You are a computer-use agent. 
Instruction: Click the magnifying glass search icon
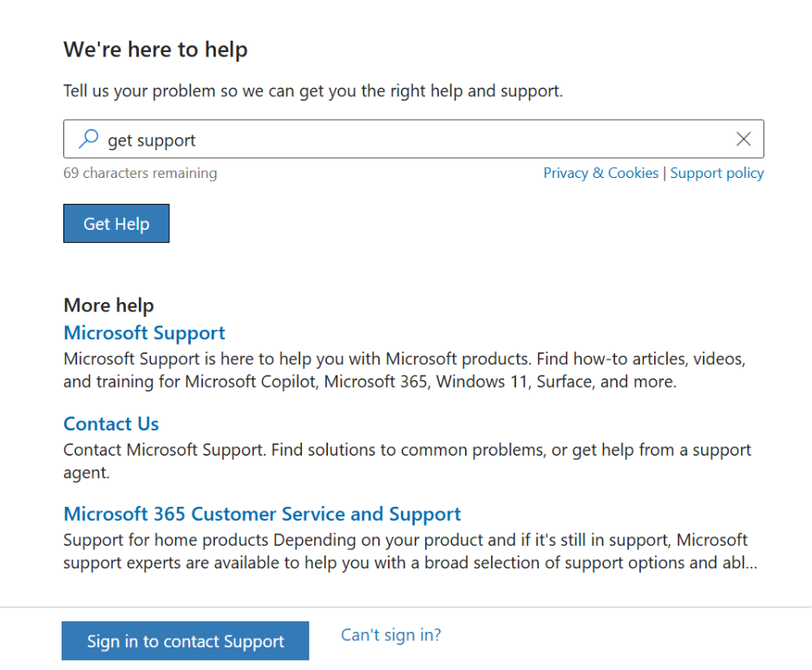pyautogui.click(x=88, y=139)
